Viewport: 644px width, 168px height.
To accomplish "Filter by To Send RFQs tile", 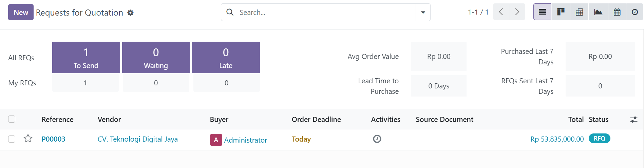I will coord(86,57).
